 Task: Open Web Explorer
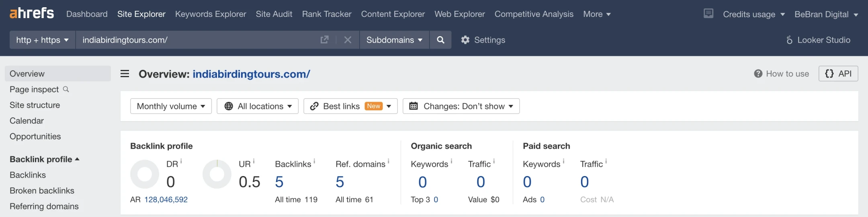click(460, 14)
